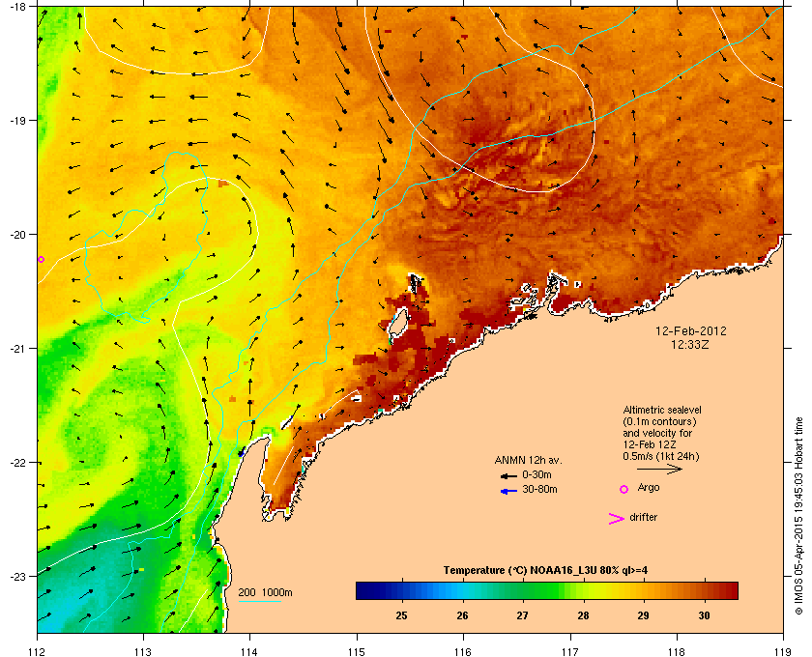The height and width of the screenshot is (657, 812).
Task: Click the '0-30m' depth label
Action: pos(536,474)
